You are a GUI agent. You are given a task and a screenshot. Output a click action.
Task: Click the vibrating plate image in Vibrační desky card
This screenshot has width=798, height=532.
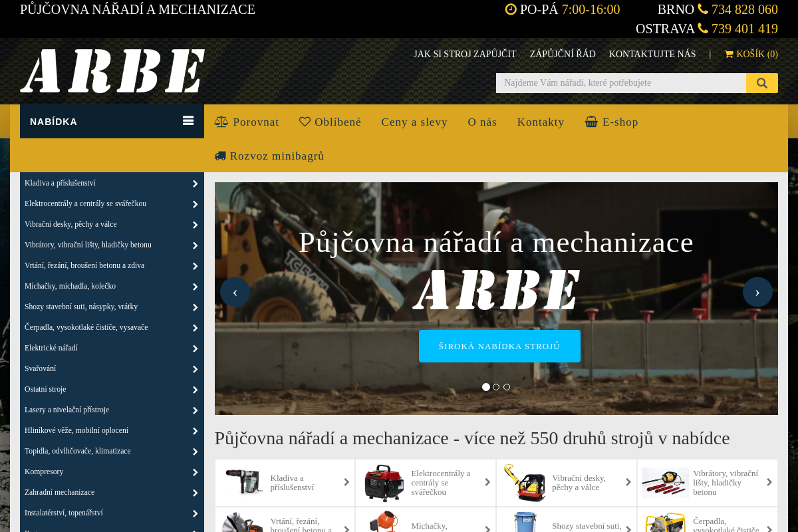pyautogui.click(x=525, y=483)
